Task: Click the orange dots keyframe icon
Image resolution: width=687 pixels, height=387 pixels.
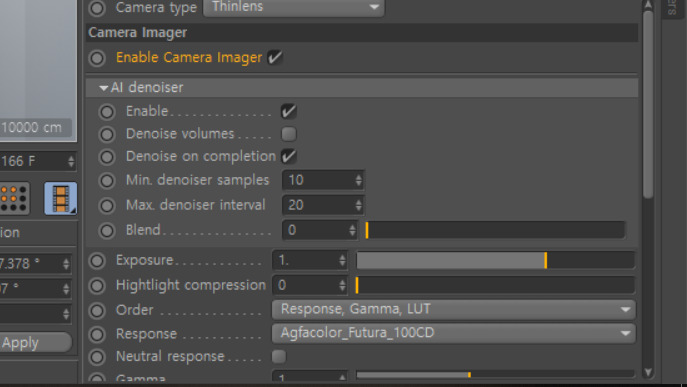Action: click(x=14, y=199)
